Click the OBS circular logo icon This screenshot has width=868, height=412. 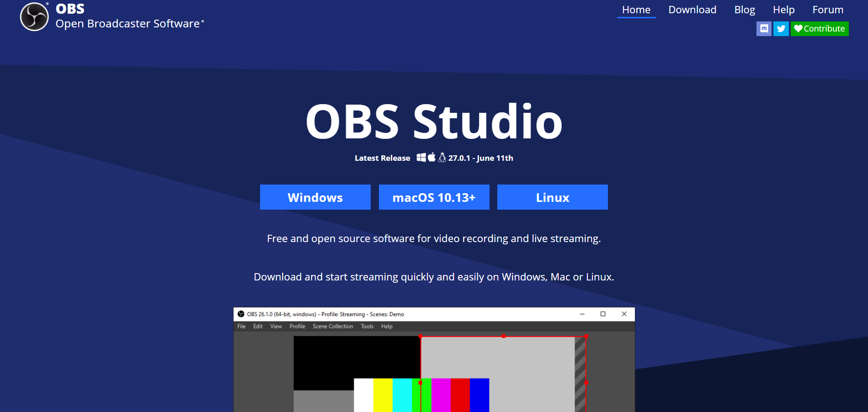tap(34, 17)
